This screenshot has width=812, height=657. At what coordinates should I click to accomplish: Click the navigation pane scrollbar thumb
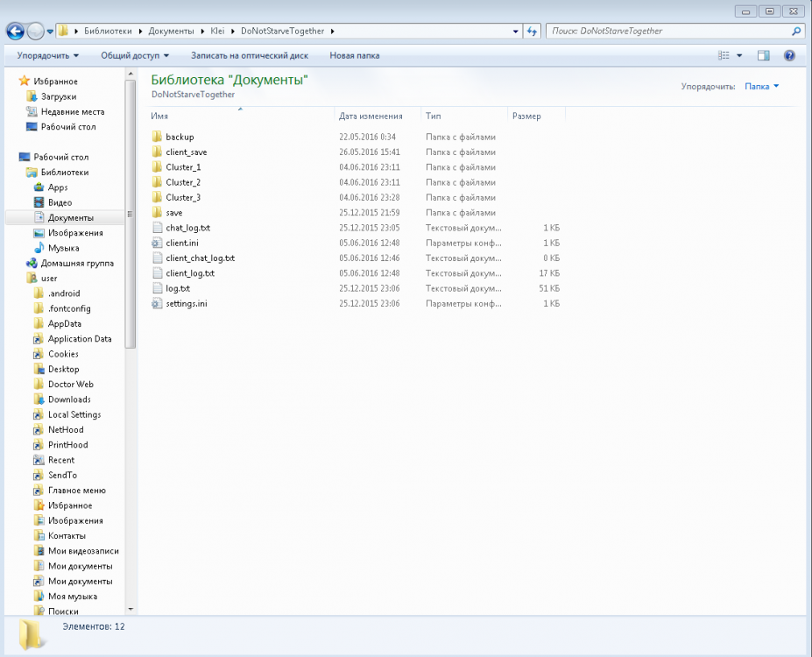click(131, 214)
